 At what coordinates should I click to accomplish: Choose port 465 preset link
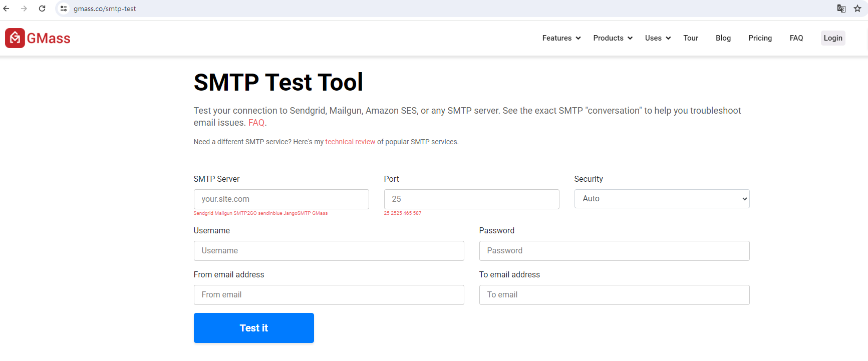point(408,213)
